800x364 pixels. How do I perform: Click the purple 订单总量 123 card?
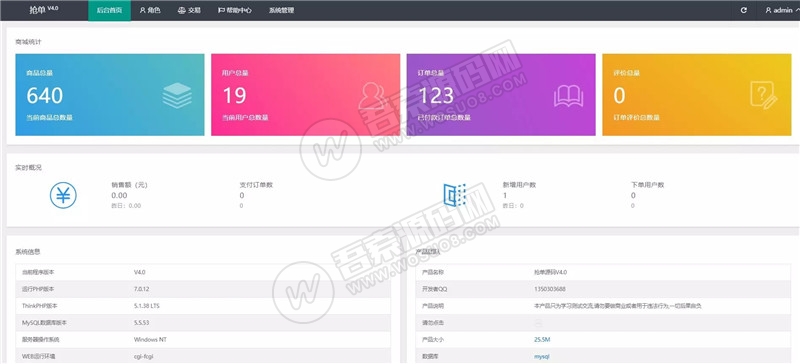501,95
